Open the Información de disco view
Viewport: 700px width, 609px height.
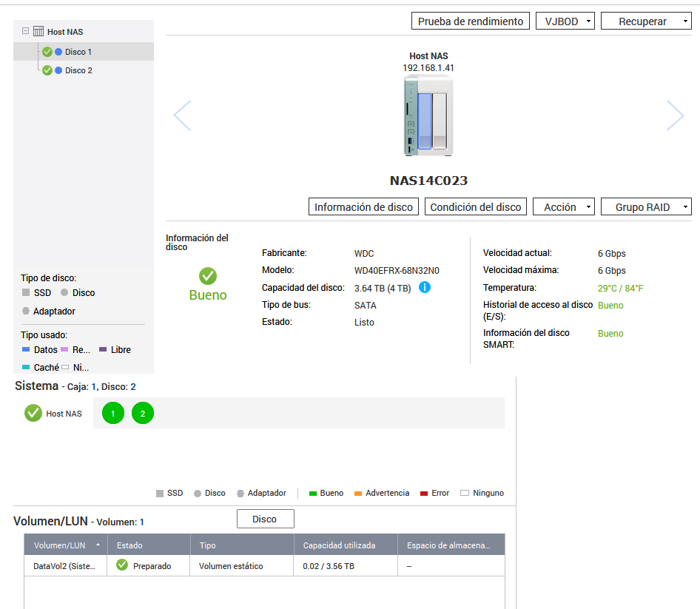363,207
